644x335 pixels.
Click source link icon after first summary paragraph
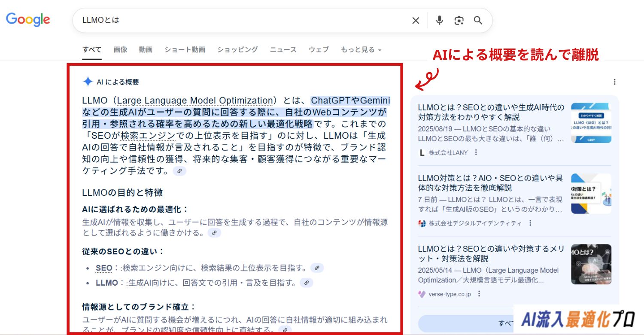[179, 171]
